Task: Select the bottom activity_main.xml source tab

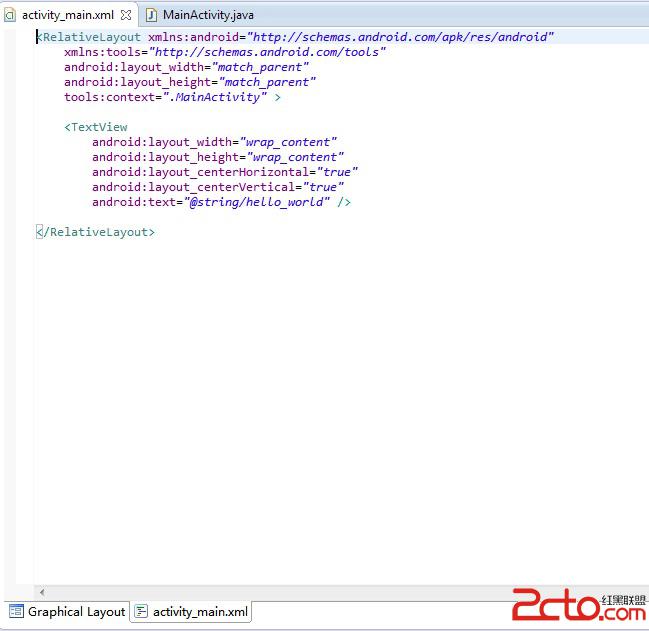Action: 191,612
